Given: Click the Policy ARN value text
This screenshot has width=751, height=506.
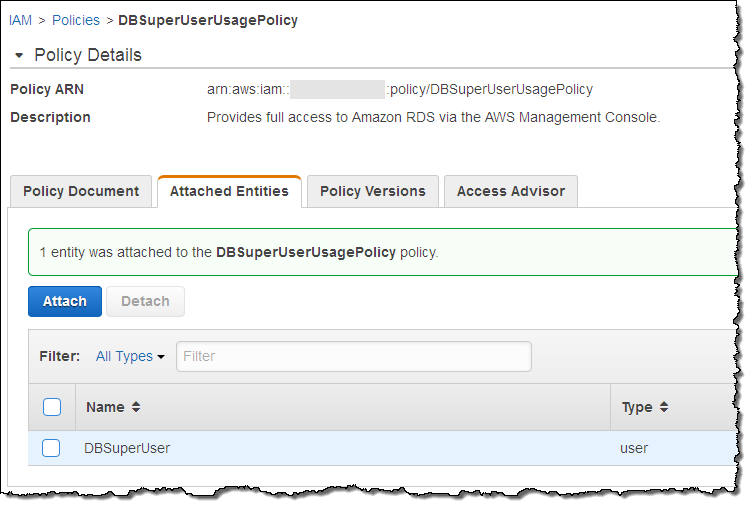Looking at the screenshot, I should click(x=399, y=89).
